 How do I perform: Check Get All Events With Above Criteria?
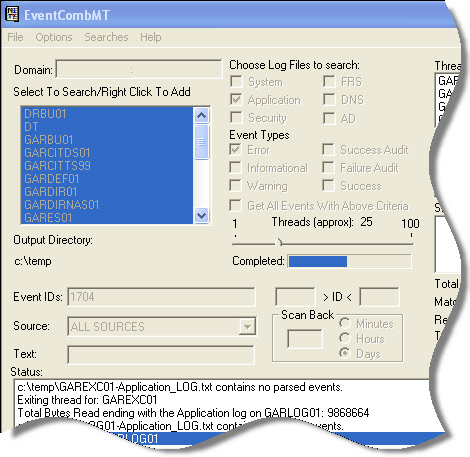(235, 205)
